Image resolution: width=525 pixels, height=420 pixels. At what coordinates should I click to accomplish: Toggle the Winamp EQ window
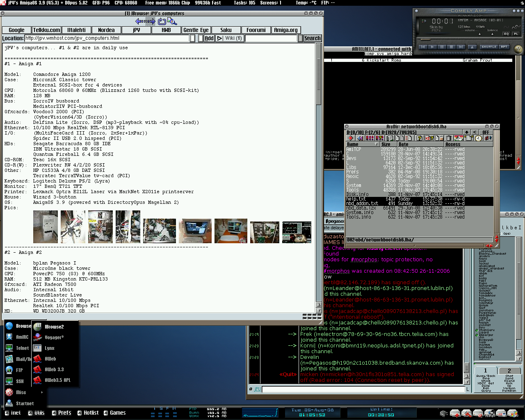click(507, 34)
